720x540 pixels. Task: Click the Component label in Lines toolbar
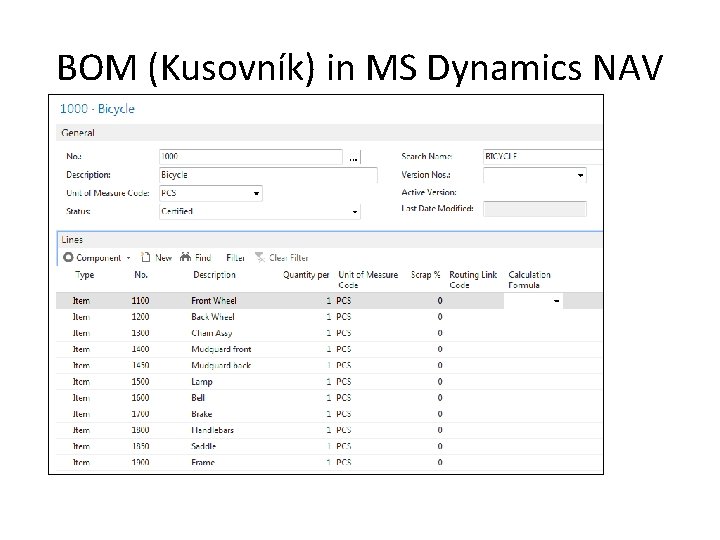coord(99,258)
